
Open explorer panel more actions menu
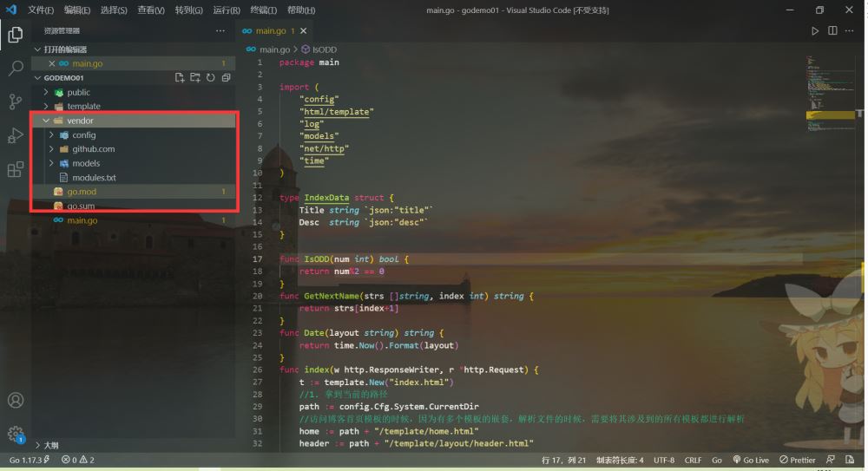pos(220,31)
